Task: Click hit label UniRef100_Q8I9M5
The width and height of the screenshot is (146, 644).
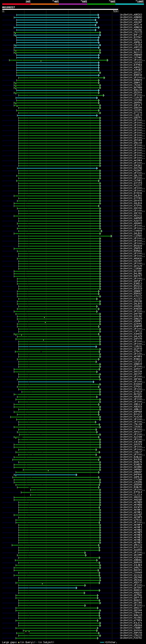Action: tap(131, 555)
